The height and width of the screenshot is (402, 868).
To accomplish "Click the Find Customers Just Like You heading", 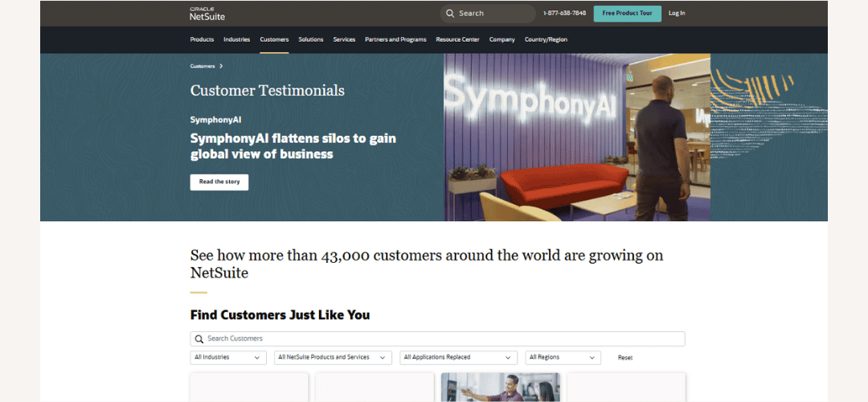I will pos(280,315).
